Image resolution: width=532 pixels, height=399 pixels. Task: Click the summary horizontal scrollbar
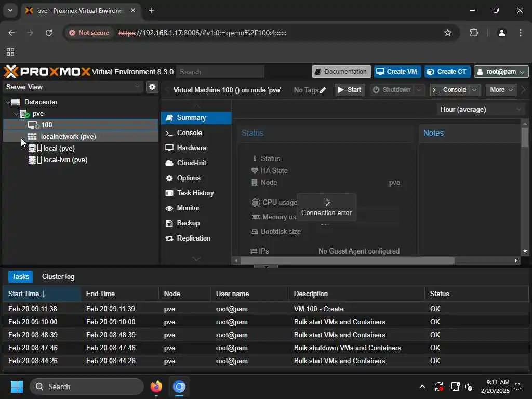tap(347, 261)
